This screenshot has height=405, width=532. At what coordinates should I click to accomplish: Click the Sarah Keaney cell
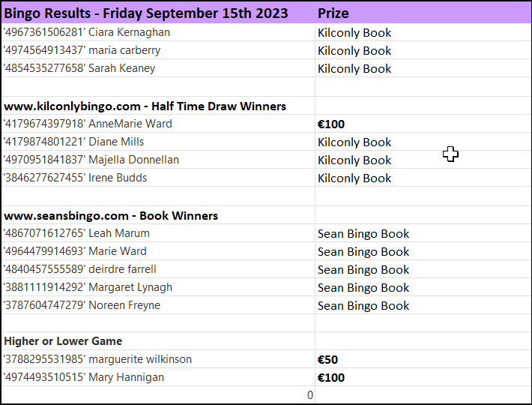tap(158, 68)
